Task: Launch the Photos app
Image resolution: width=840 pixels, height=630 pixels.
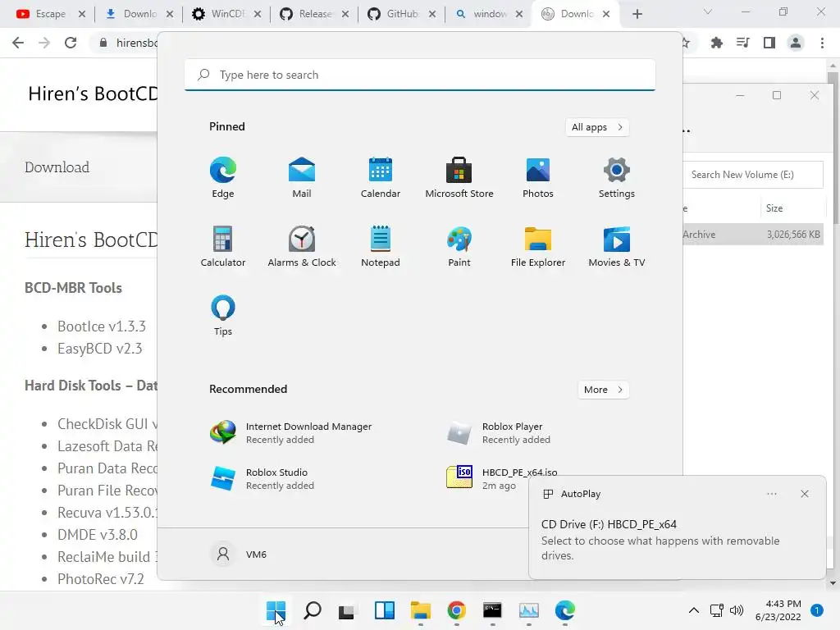Action: click(x=538, y=178)
